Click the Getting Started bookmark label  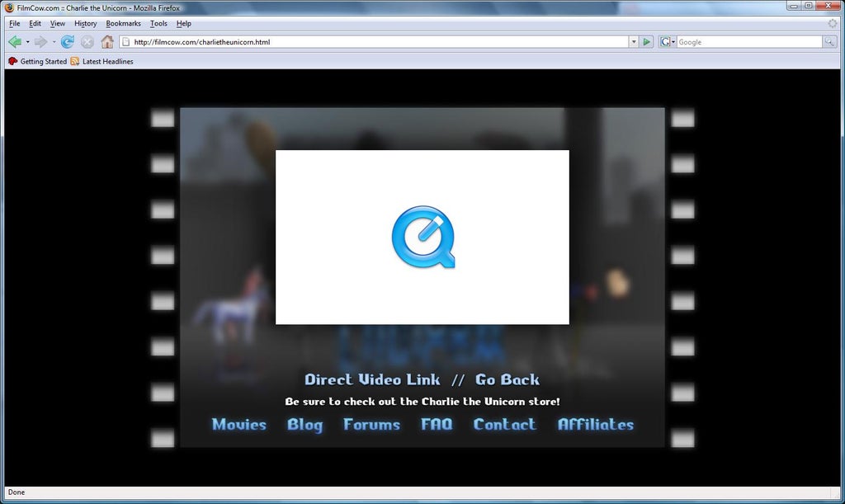coord(44,61)
